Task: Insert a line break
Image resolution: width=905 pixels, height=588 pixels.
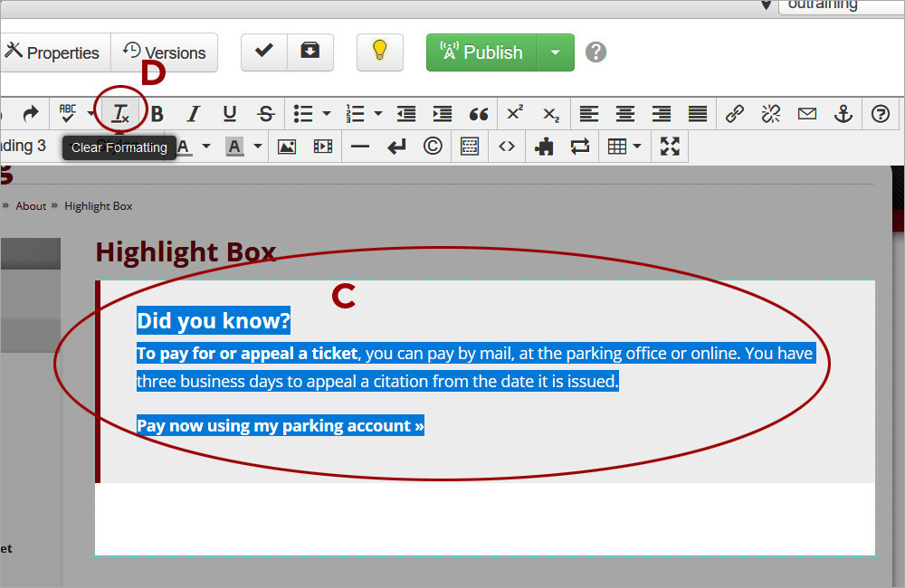Action: [x=396, y=147]
